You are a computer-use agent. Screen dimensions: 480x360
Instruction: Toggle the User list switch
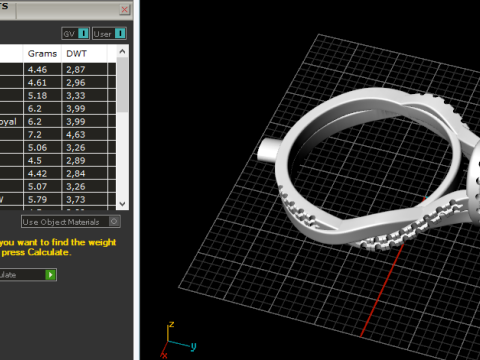tap(109, 34)
